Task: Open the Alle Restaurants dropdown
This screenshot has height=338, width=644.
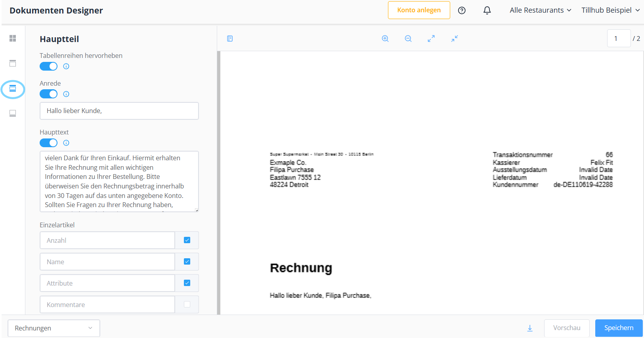Action: pos(541,10)
